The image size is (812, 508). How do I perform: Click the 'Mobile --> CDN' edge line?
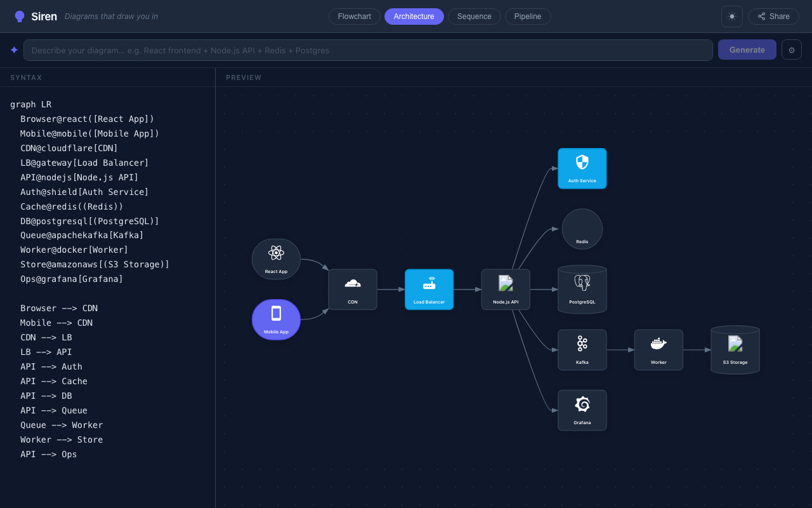coord(56,323)
